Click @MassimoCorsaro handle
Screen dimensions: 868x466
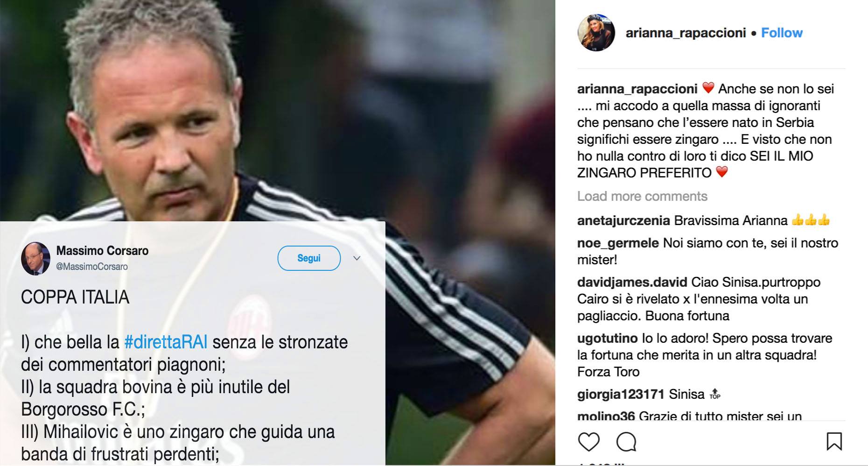(92, 267)
